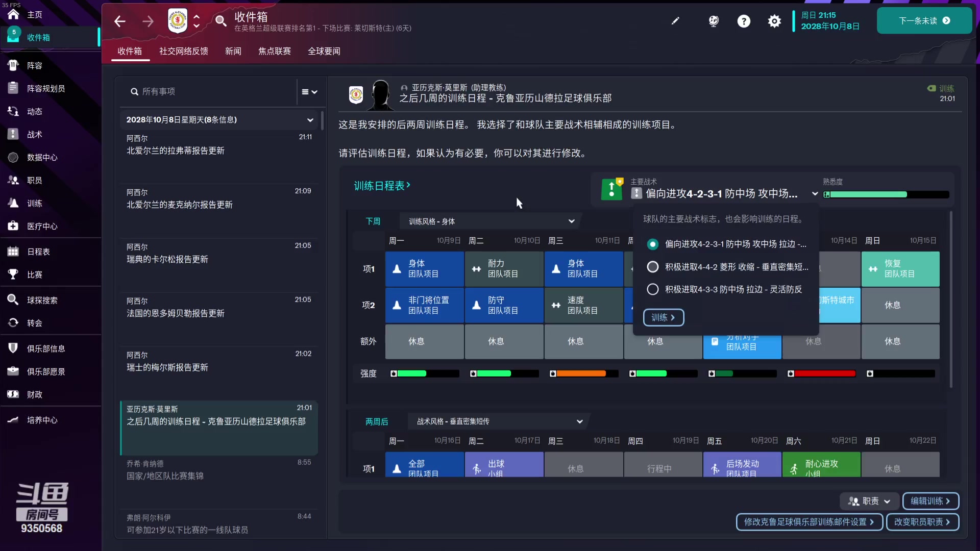
Task: Click the pencil edit icon in the top bar
Action: coord(675,21)
